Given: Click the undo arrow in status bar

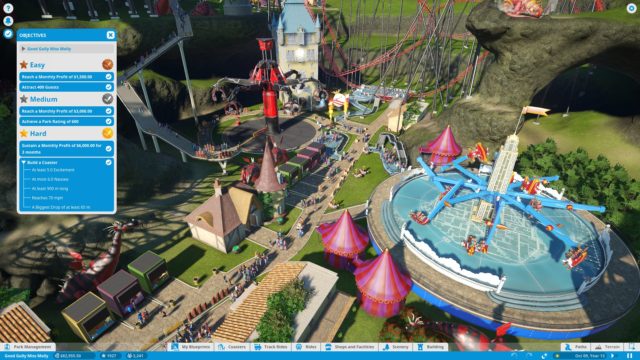Looking at the screenshot, I should pyautogui.click(x=515, y=356).
